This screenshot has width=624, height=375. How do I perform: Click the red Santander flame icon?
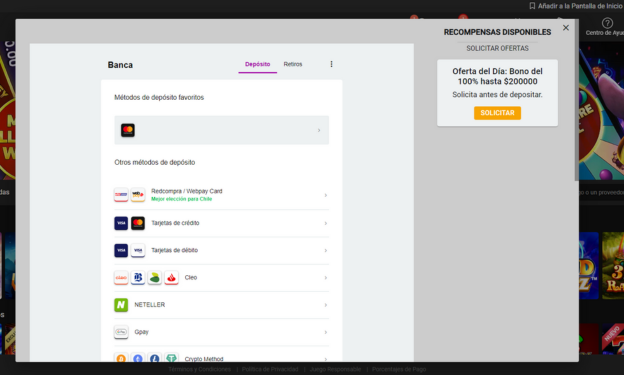171,277
